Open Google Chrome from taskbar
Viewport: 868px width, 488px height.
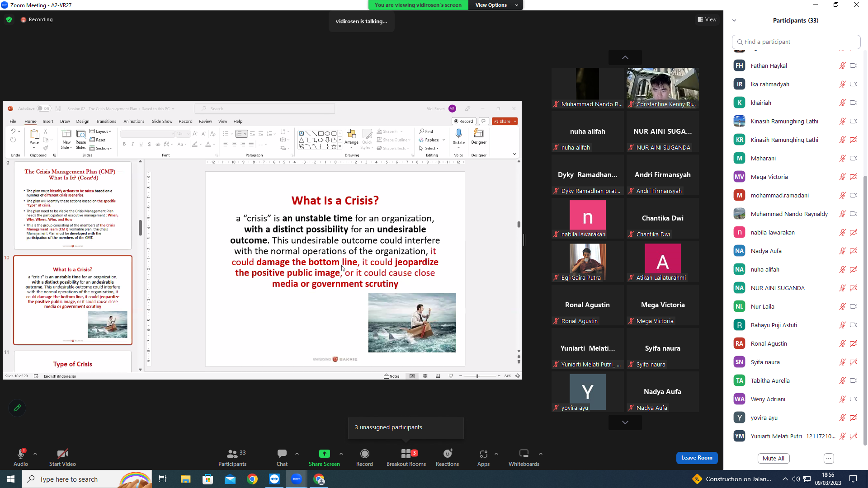pos(252,479)
